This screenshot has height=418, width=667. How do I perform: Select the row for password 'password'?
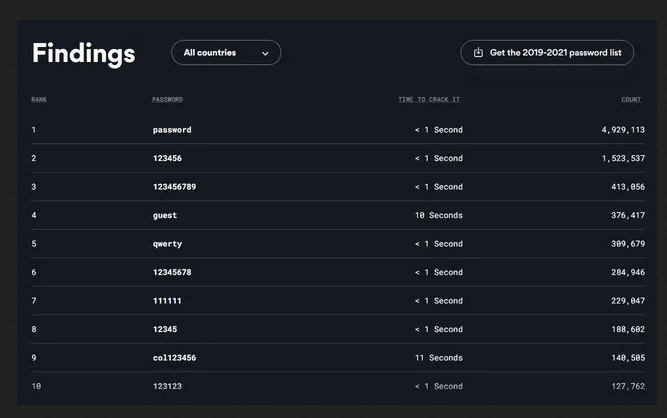pos(338,130)
